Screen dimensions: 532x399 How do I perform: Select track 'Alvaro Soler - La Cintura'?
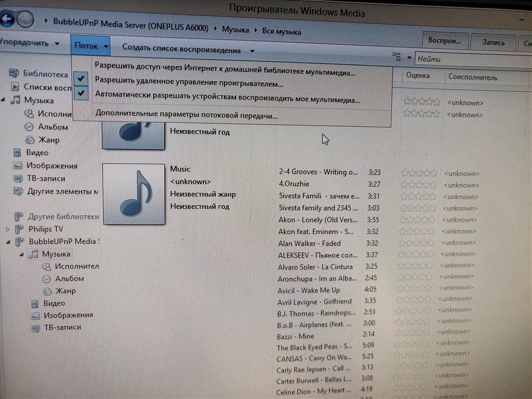click(x=315, y=267)
